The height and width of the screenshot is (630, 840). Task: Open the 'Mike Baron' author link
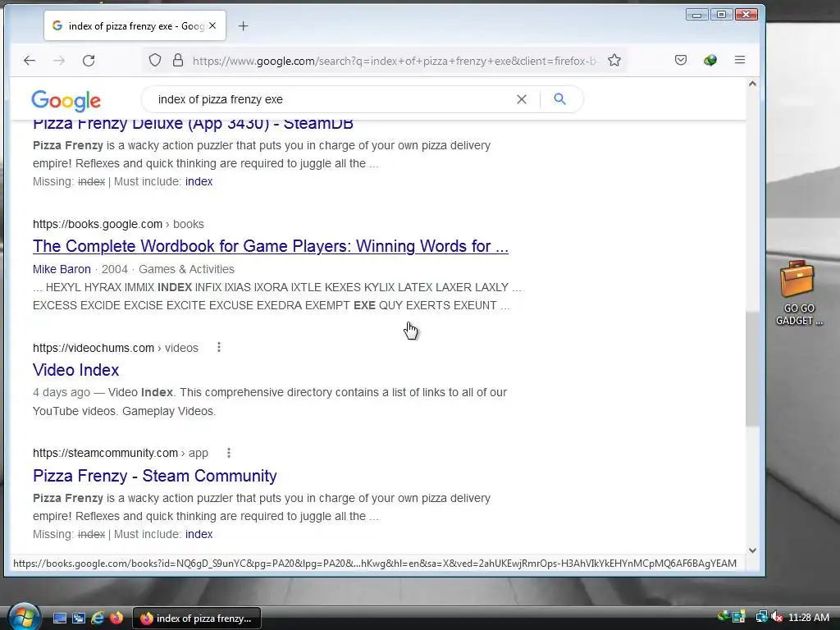62,269
